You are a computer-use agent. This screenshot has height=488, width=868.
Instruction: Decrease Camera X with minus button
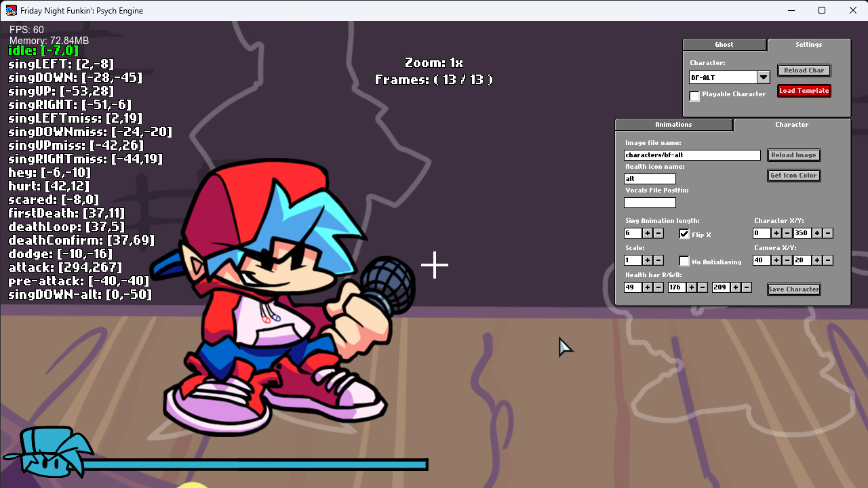click(x=787, y=260)
